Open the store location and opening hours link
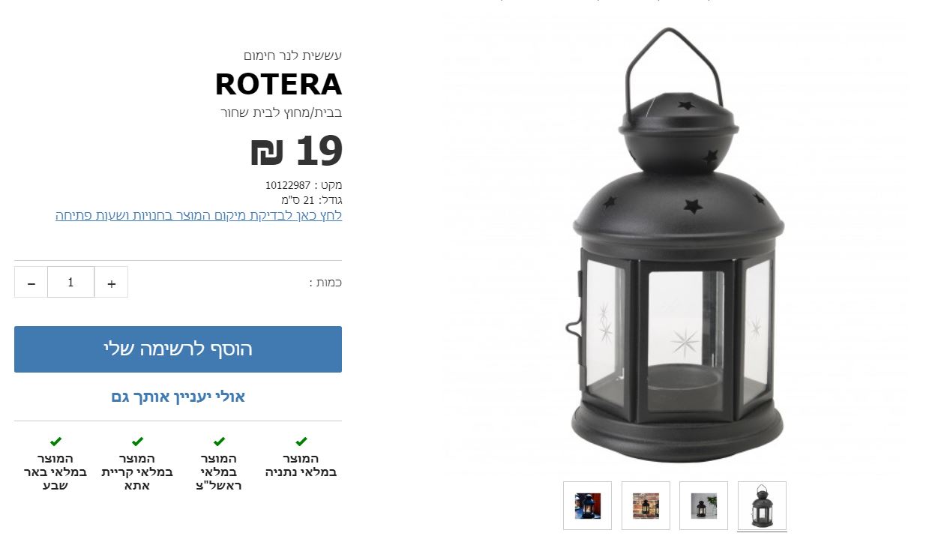This screenshot has height=560, width=947. (x=199, y=215)
